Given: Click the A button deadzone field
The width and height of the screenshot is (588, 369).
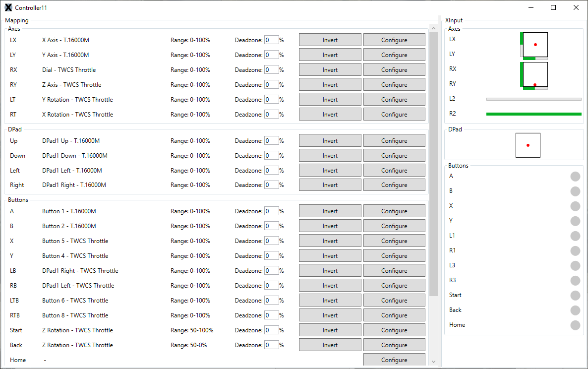Looking at the screenshot, I should coord(271,211).
